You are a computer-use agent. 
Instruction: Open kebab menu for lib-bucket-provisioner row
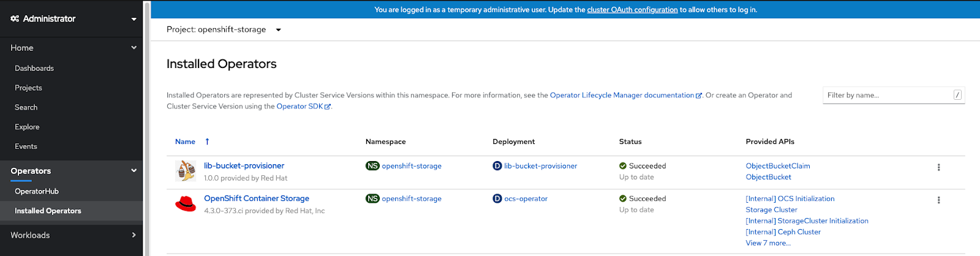tap(938, 167)
